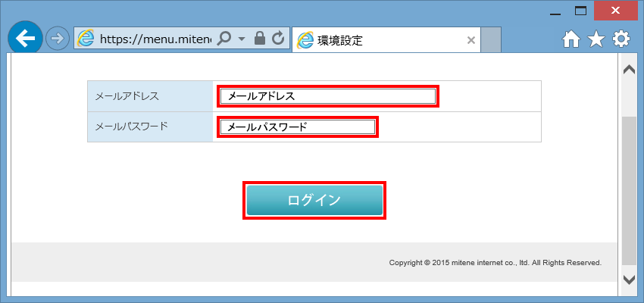This screenshot has height=303, width=644.
Task: Click the browser forward arrow button
Action: pyautogui.click(x=57, y=39)
